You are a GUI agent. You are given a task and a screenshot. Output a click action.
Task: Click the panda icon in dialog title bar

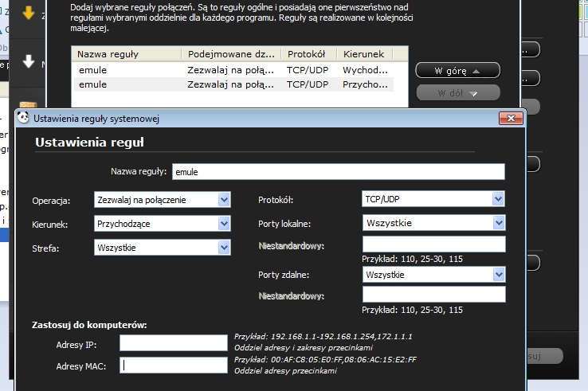(23, 118)
